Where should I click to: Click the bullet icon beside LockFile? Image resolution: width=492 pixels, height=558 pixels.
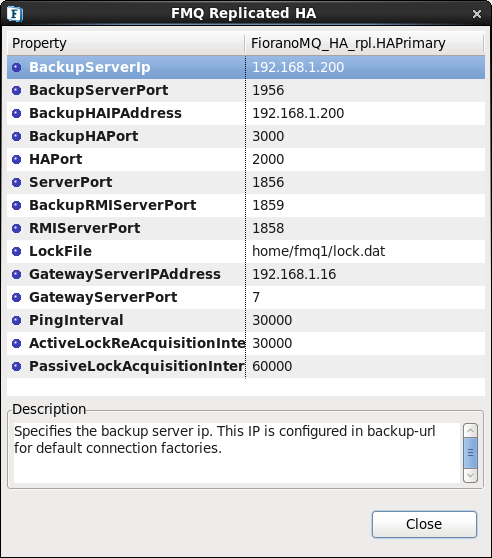[17, 251]
